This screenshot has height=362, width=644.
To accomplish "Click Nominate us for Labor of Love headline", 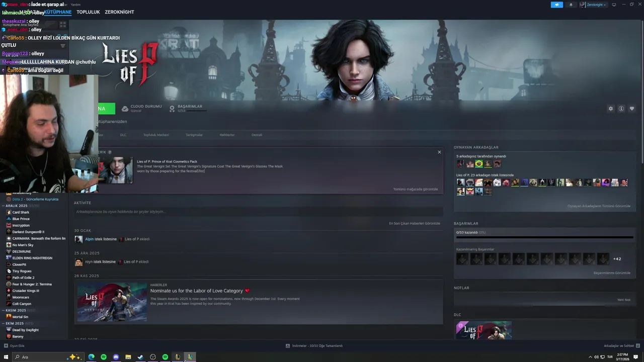I will click(x=196, y=291).
